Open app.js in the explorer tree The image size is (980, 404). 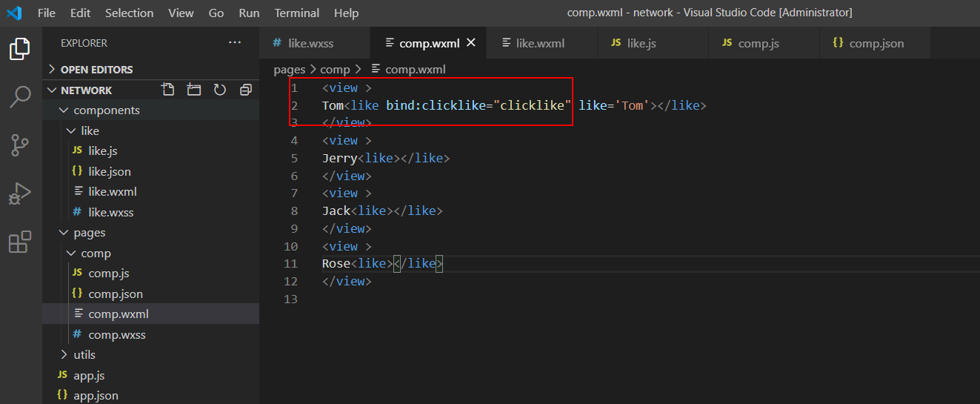[x=151, y=376]
